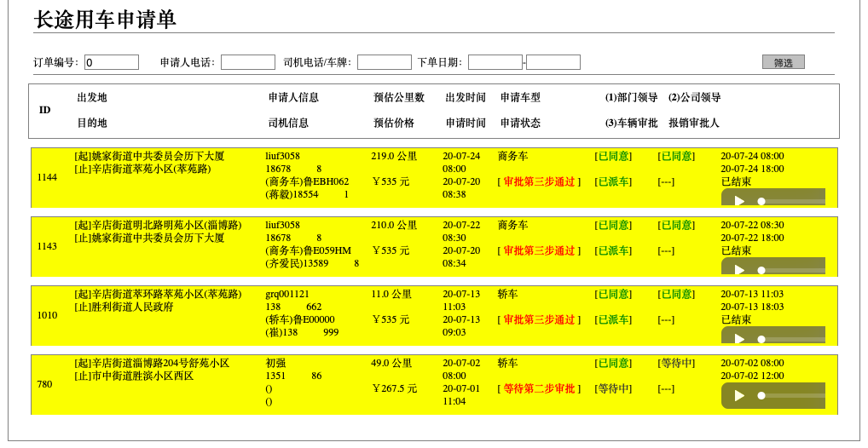The height and width of the screenshot is (448, 868).
Task: Click 长途用车申请单 page title
Action: (x=105, y=20)
